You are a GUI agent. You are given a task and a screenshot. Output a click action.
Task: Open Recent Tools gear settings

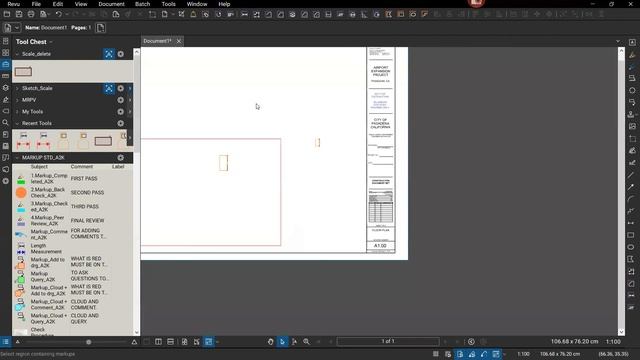point(120,123)
